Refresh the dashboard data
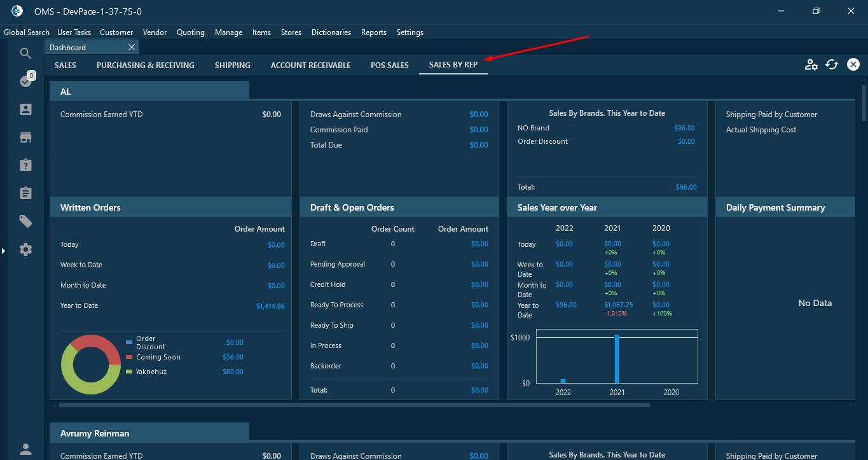The width and height of the screenshot is (868, 460). pos(832,64)
